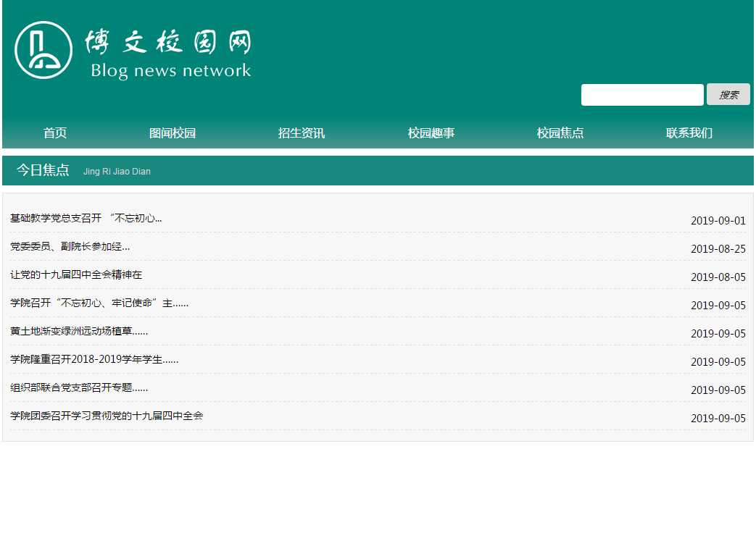This screenshot has width=756, height=554.
Task: Open article 基础教学党总支召开 "不忘初心...
Action: tap(86, 218)
